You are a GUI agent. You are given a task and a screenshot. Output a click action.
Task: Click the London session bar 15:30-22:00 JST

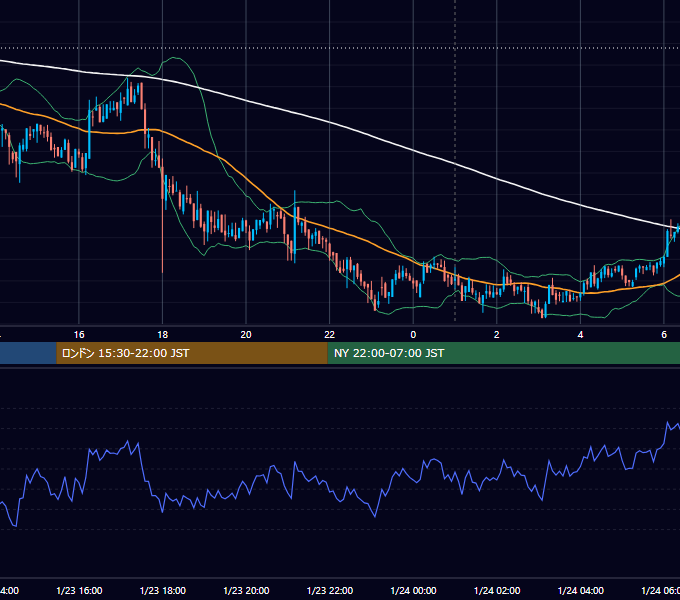tap(192, 353)
